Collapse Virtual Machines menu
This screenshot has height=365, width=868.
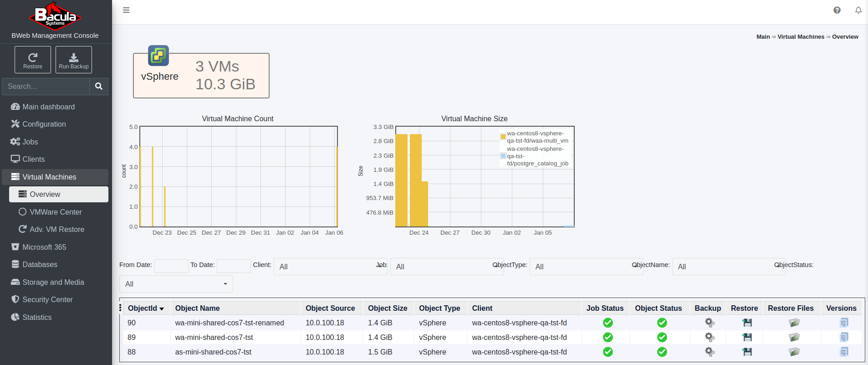point(55,177)
